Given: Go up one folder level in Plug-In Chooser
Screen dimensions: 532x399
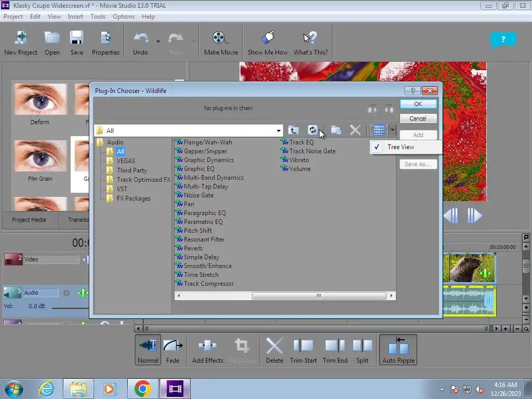Looking at the screenshot, I should [x=293, y=130].
